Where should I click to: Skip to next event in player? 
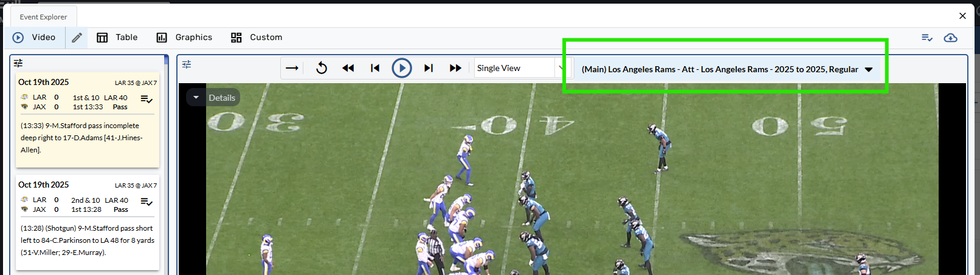click(x=429, y=68)
